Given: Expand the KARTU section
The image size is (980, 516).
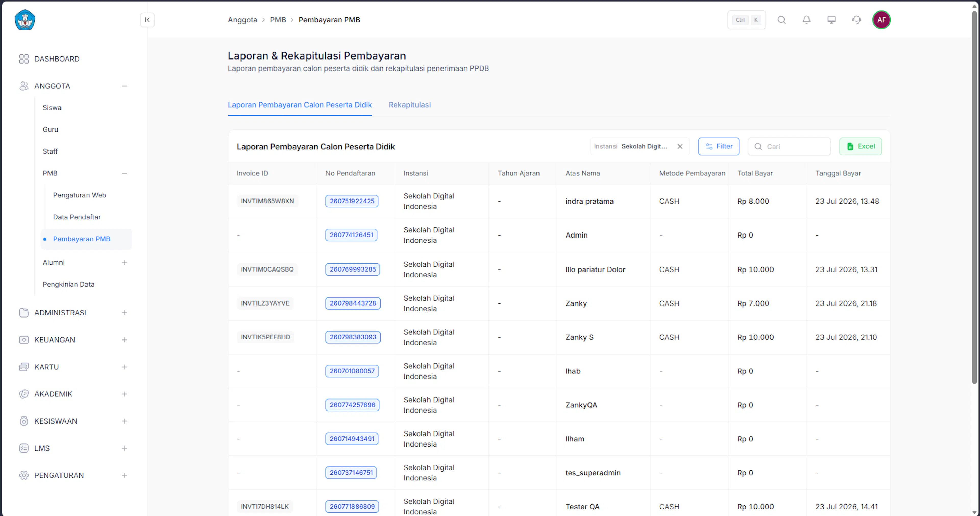Looking at the screenshot, I should click(x=124, y=367).
